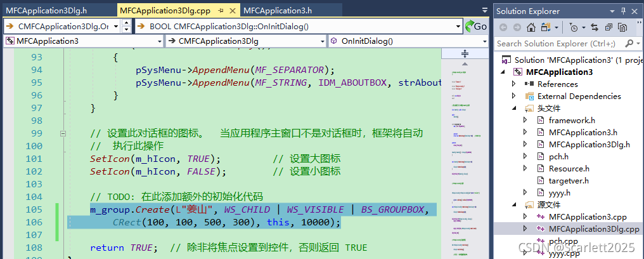
Task: Open search options dropdown in Solution Explorer
Action: pos(638,43)
